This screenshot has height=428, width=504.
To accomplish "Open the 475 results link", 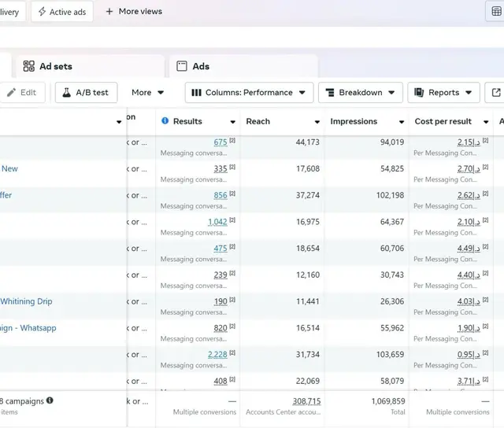I will (220, 248).
